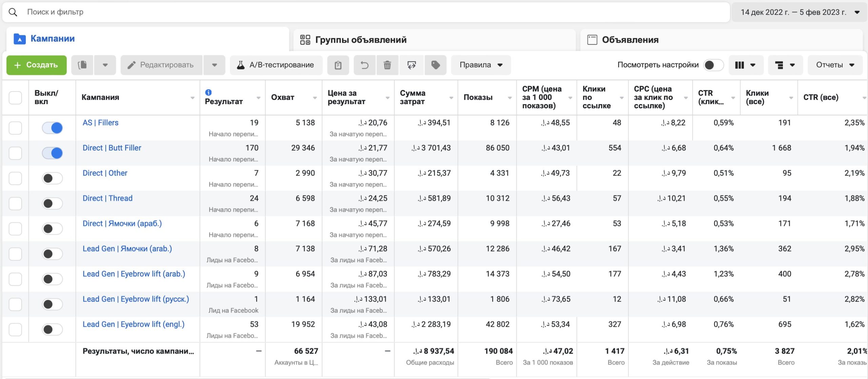
Task: Select the Кампании tab
Action: tap(147, 39)
